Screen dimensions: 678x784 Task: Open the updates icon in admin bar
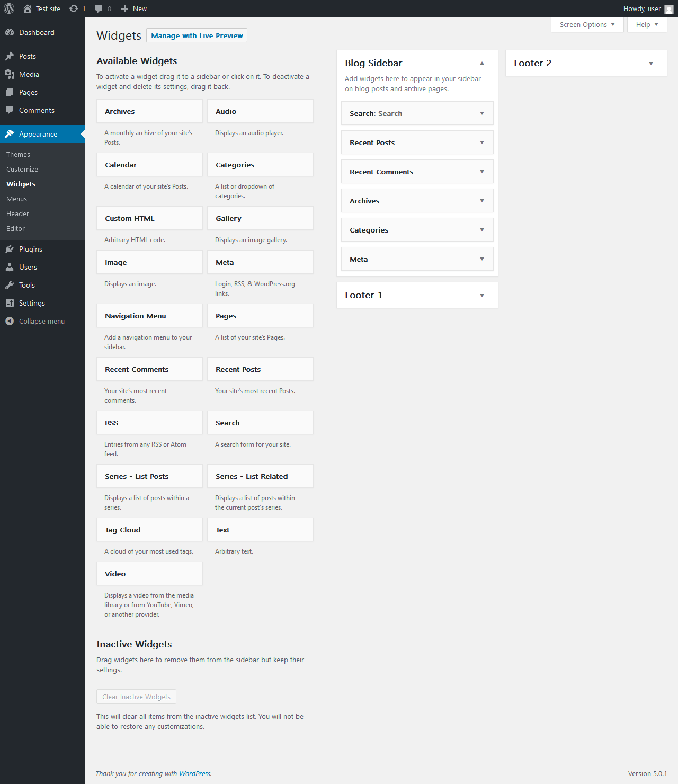coord(74,8)
